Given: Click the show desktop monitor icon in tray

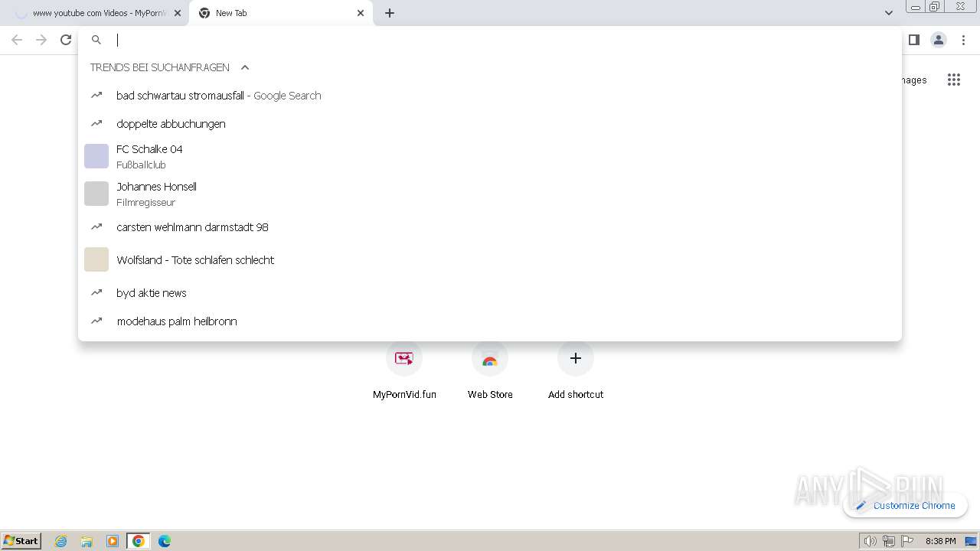Looking at the screenshot, I should click(971, 541).
